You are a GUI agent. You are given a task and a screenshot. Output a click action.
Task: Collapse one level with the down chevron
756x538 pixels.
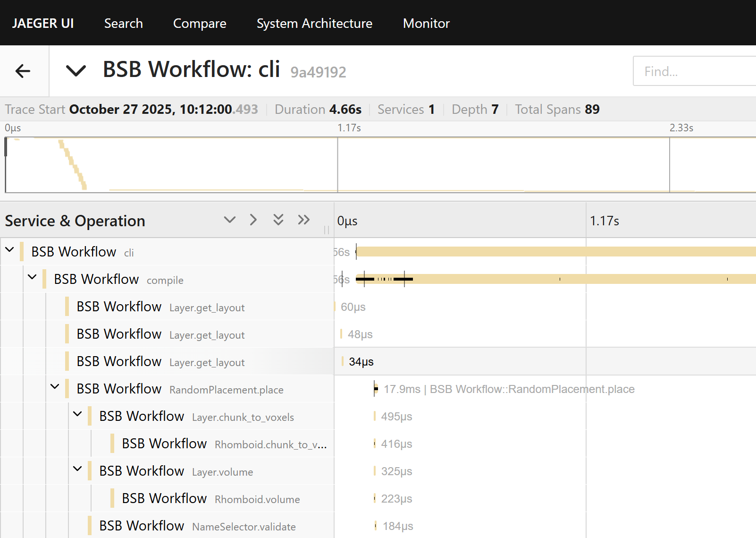[229, 220]
